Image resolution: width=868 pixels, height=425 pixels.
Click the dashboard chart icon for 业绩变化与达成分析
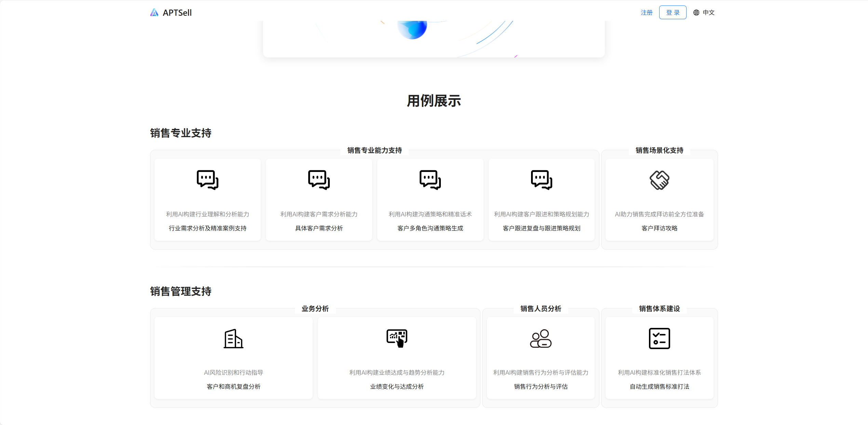click(397, 338)
